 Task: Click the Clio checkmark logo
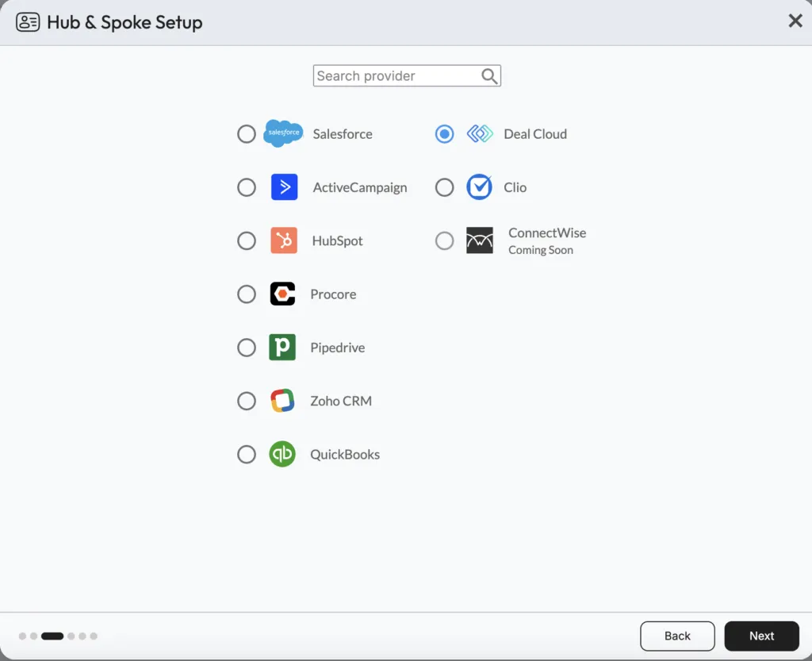(480, 187)
